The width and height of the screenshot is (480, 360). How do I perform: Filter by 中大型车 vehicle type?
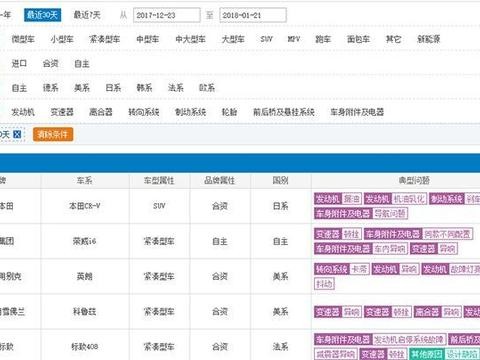point(190,39)
